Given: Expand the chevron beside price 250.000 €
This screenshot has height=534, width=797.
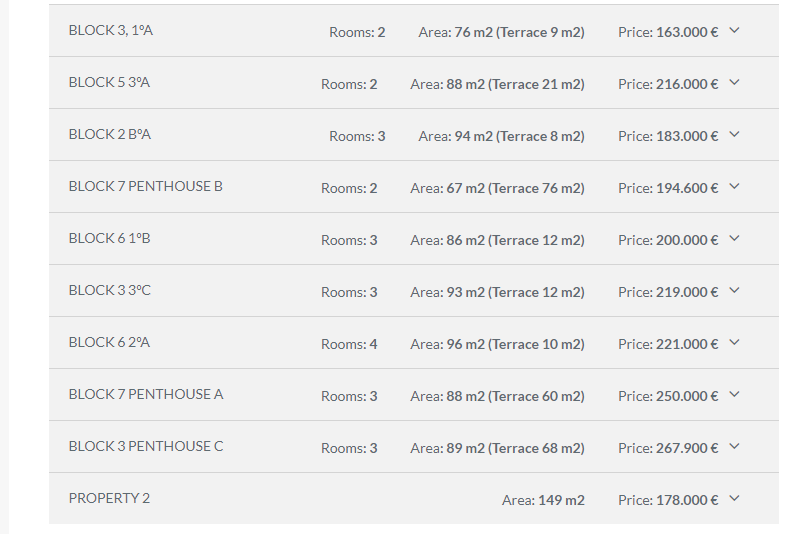Looking at the screenshot, I should pos(734,394).
